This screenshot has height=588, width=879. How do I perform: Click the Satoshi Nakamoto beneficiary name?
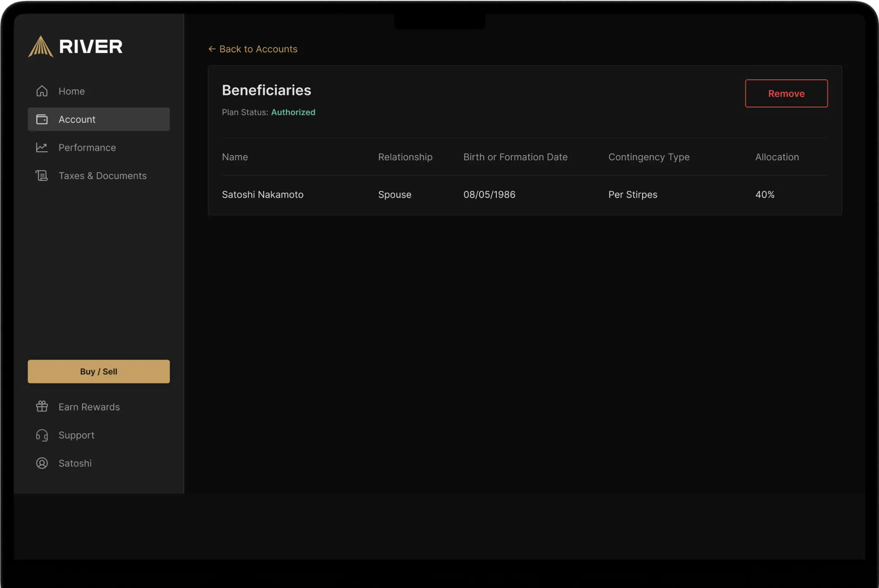tap(262, 195)
